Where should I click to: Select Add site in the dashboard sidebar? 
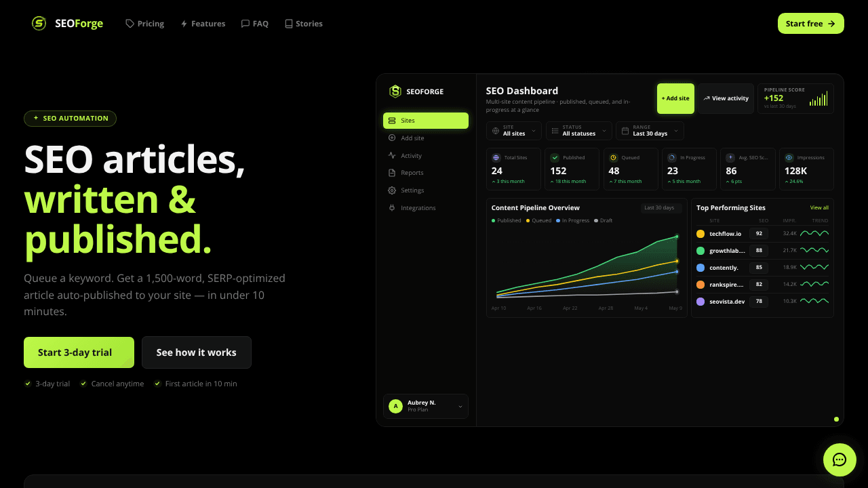point(426,138)
